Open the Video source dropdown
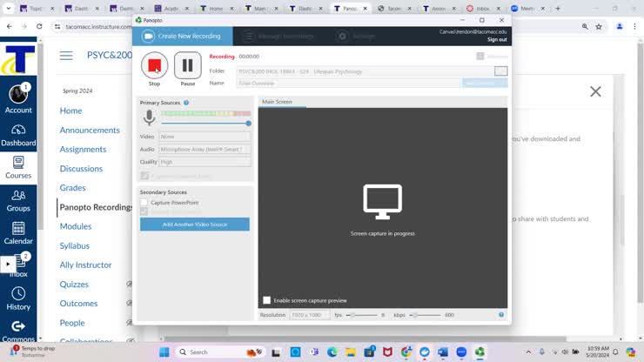This screenshot has width=644, height=362. 205,137
